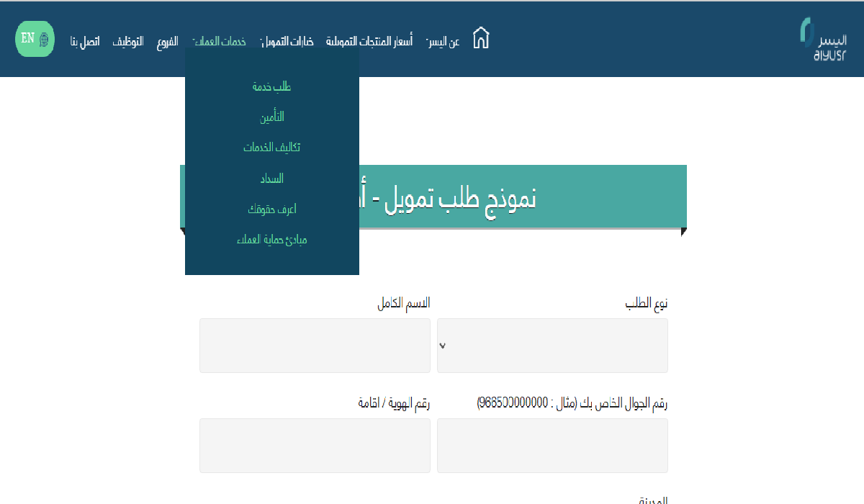Click the اتصل بنا link

pyautogui.click(x=84, y=41)
